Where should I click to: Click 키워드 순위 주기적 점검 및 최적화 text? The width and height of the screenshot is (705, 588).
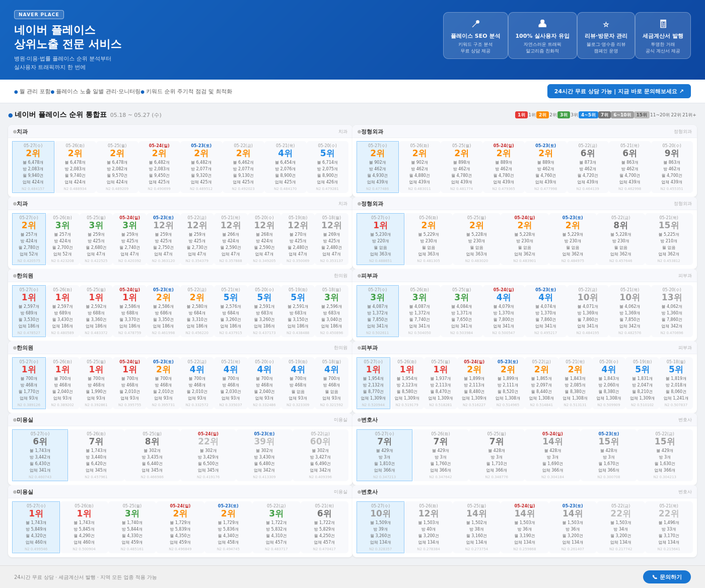point(189,92)
